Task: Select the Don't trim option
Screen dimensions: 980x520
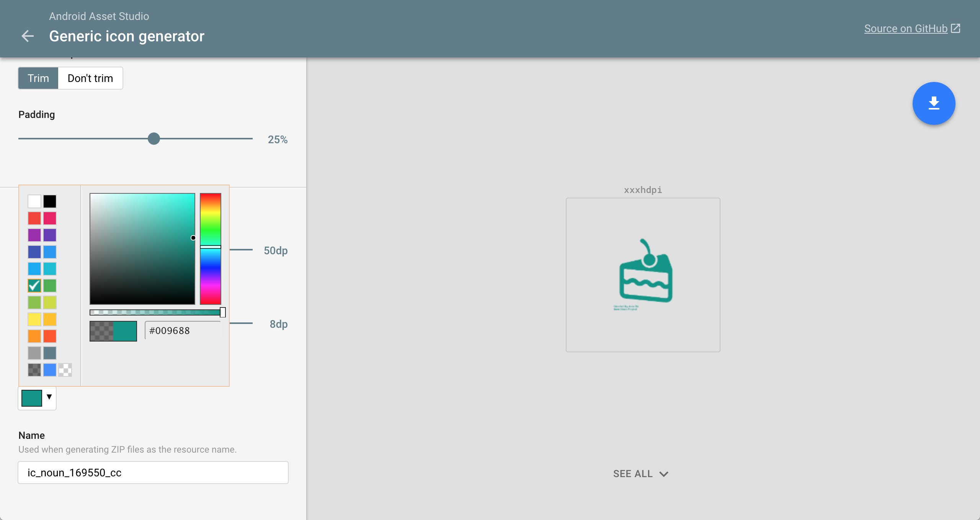Action: click(x=90, y=78)
